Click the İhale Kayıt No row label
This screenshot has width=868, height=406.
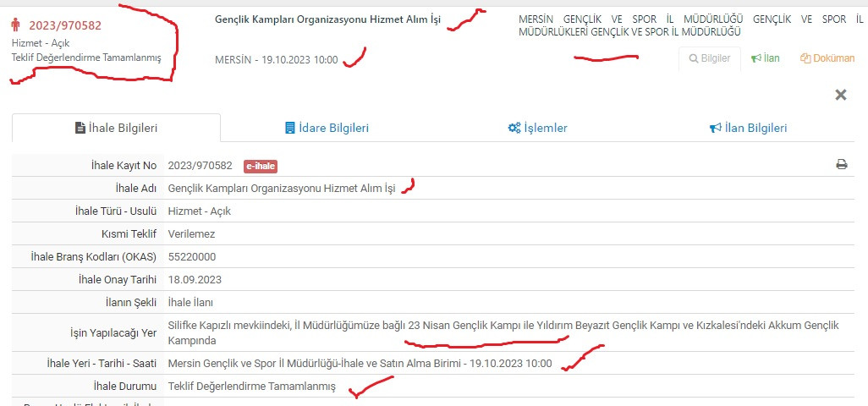coord(124,166)
